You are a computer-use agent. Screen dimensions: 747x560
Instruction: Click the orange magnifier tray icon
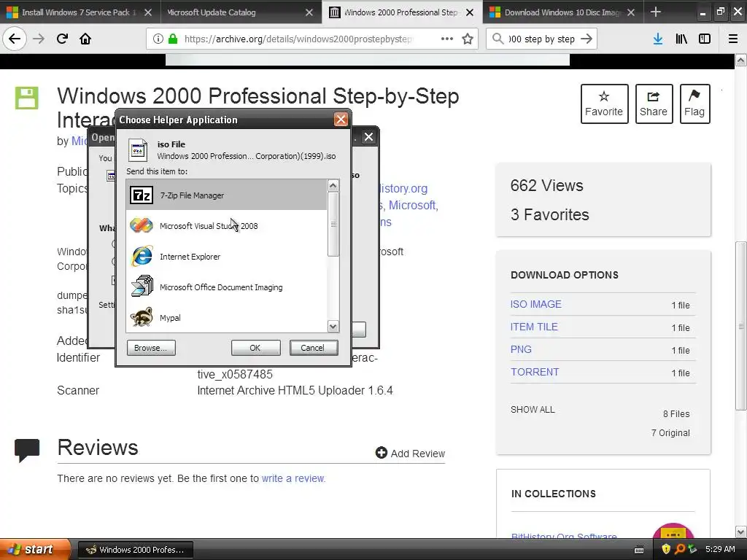pyautogui.click(x=679, y=549)
